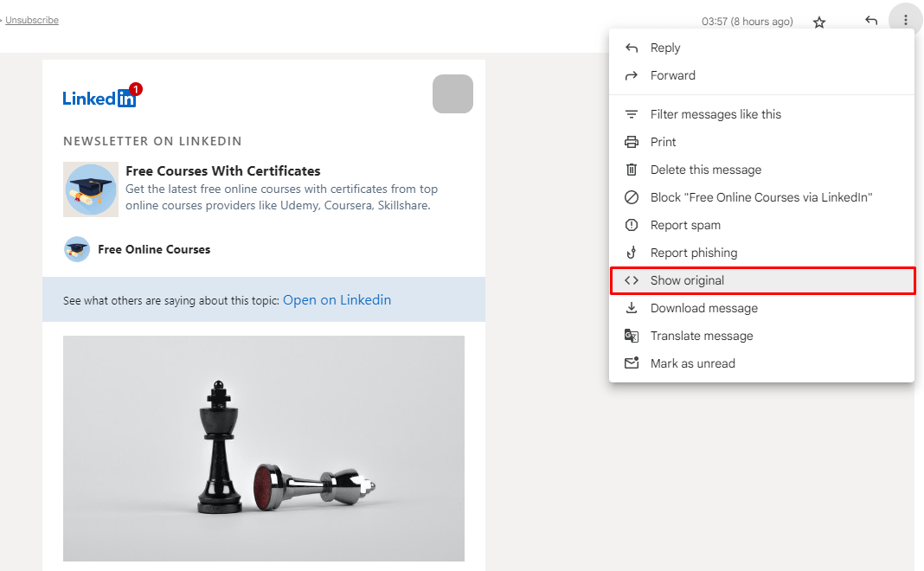Click the download icon to save the message
Image resolution: width=924 pixels, height=571 pixels.
point(632,308)
